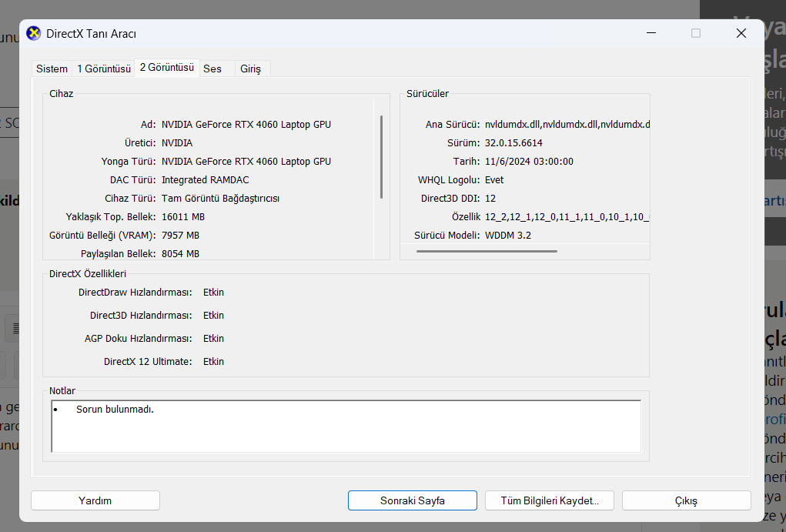Select the Ad value NVIDIA GeForce RTX 4060
Viewport: 786px width, 532px height.
tap(246, 125)
